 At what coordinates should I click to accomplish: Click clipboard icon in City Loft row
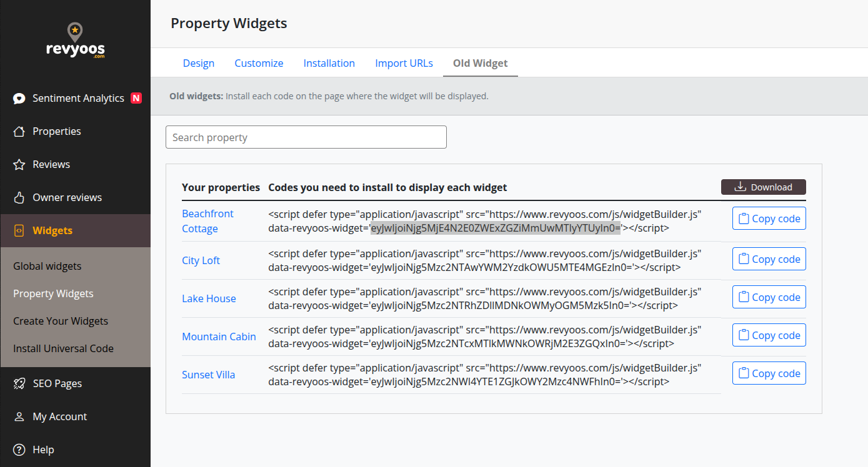coord(744,259)
